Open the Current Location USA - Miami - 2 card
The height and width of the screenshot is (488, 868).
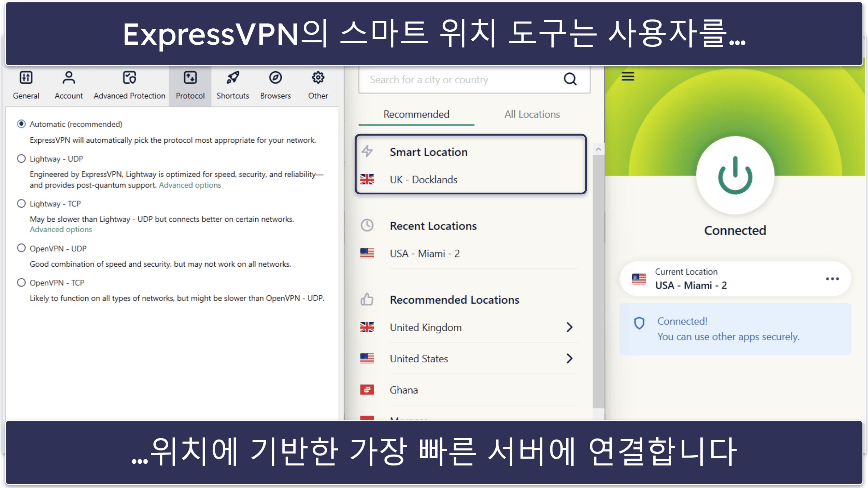pyautogui.click(x=735, y=279)
